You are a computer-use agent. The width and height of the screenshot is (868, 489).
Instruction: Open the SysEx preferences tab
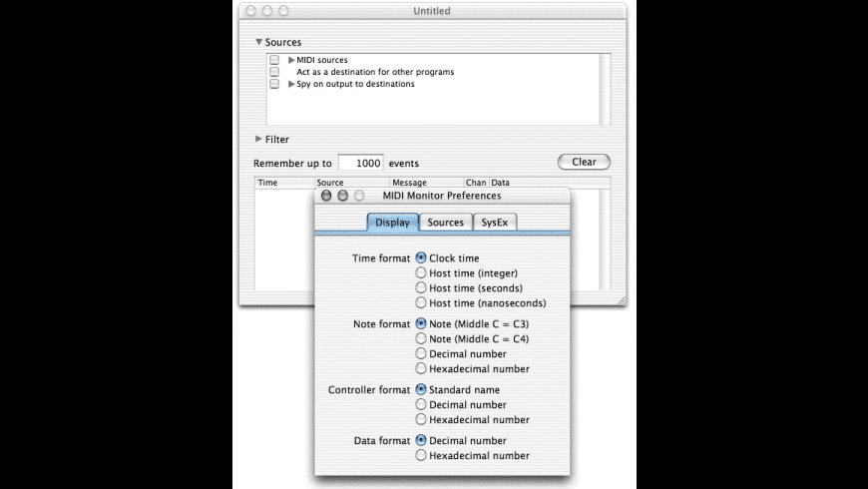click(494, 223)
